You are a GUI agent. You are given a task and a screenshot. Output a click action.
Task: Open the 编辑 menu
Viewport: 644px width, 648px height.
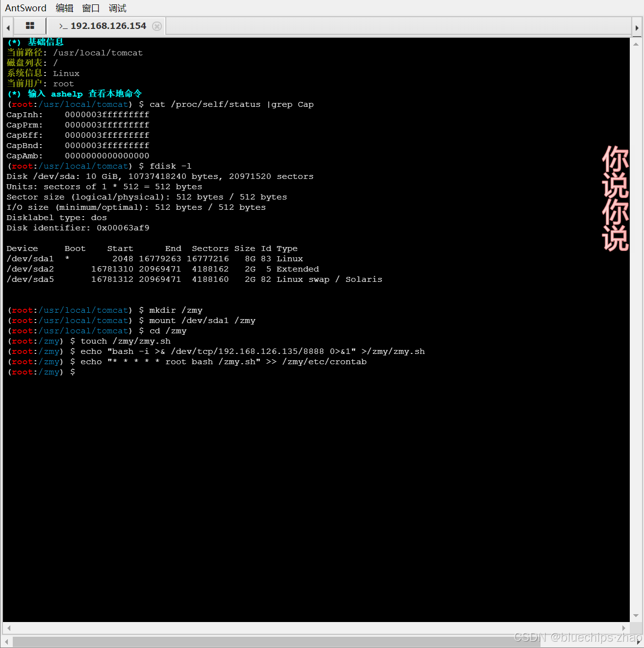64,8
